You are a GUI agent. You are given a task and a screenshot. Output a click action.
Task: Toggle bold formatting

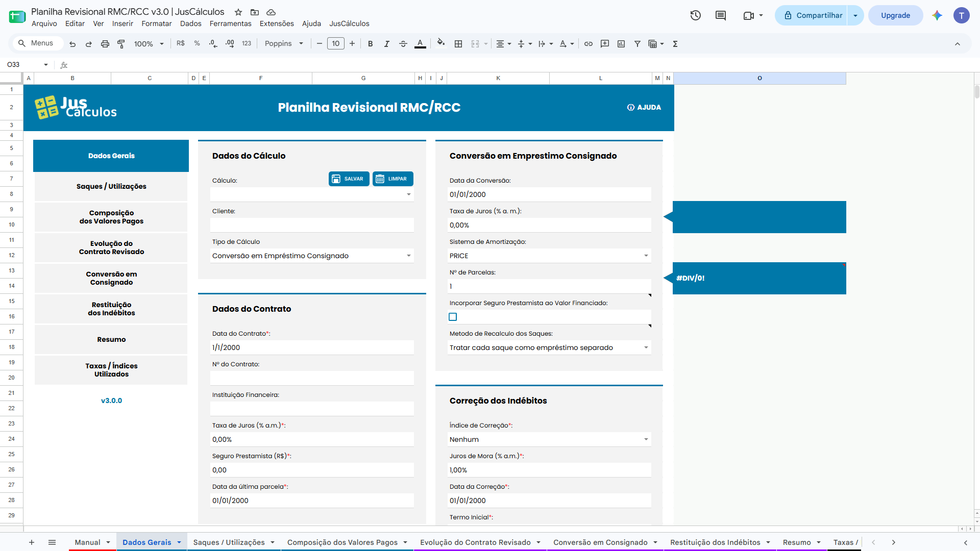(371, 44)
